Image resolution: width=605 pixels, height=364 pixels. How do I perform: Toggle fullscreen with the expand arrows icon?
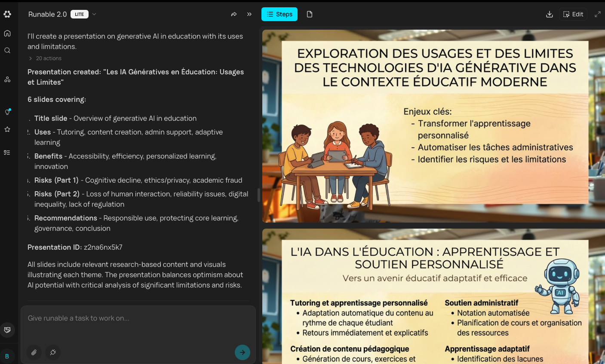coord(597,14)
